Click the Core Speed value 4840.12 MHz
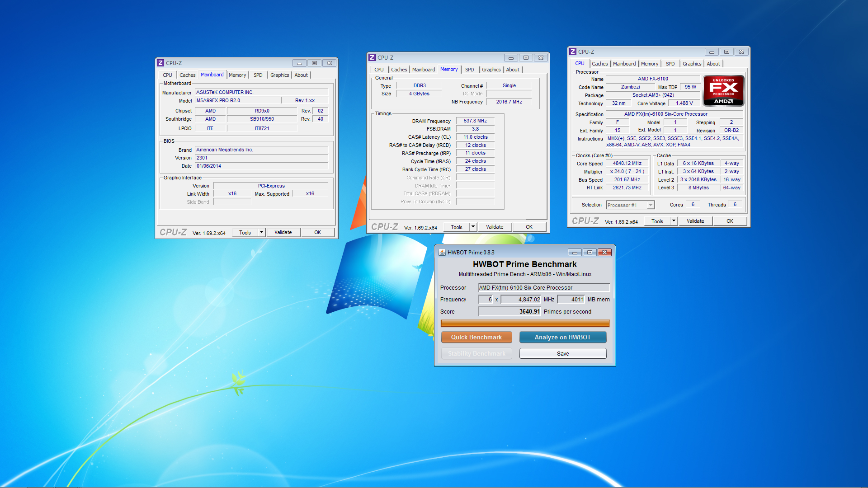The height and width of the screenshot is (488, 868). click(x=627, y=164)
